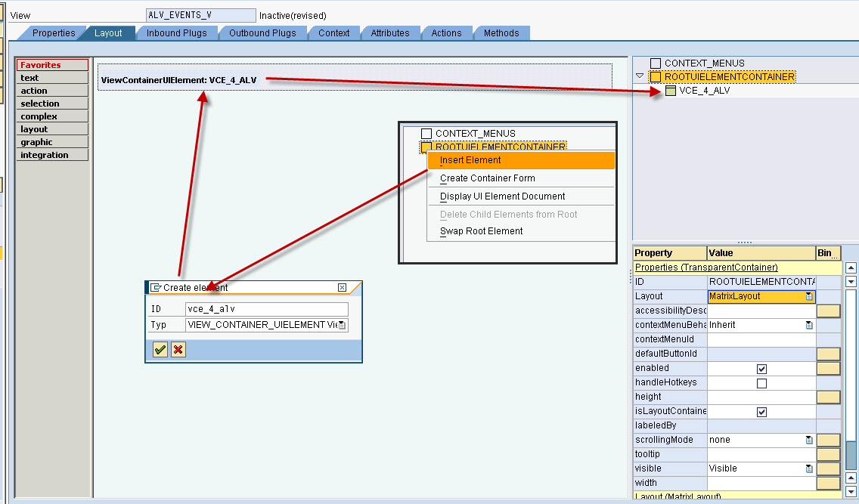
Task: Collapse the ROOTUIELEMENTCONTAINER tree branch
Action: 640,76
